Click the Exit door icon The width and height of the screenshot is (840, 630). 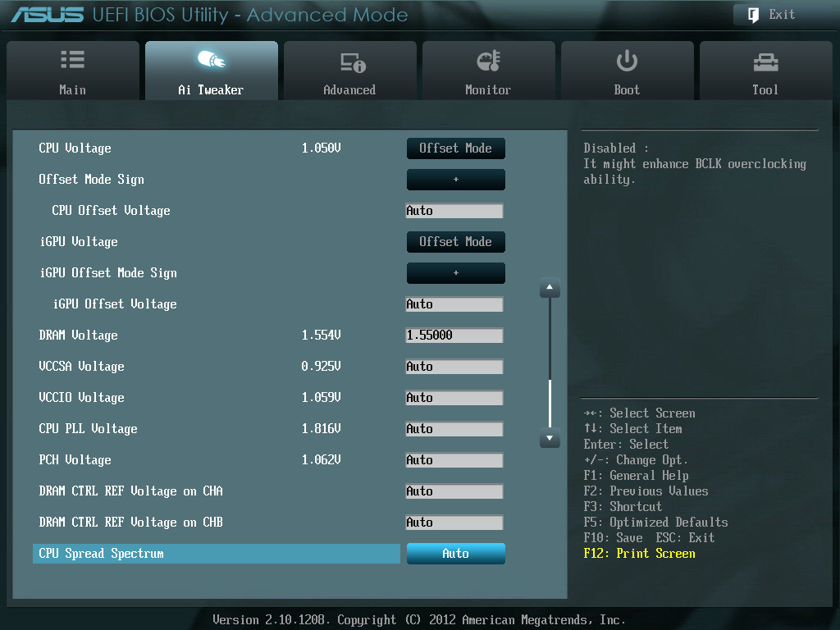[x=753, y=15]
